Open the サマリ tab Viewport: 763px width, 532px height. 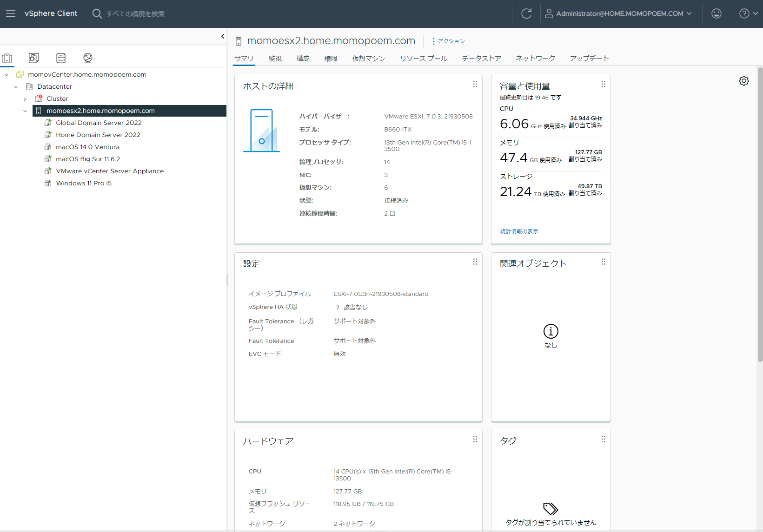(x=244, y=59)
